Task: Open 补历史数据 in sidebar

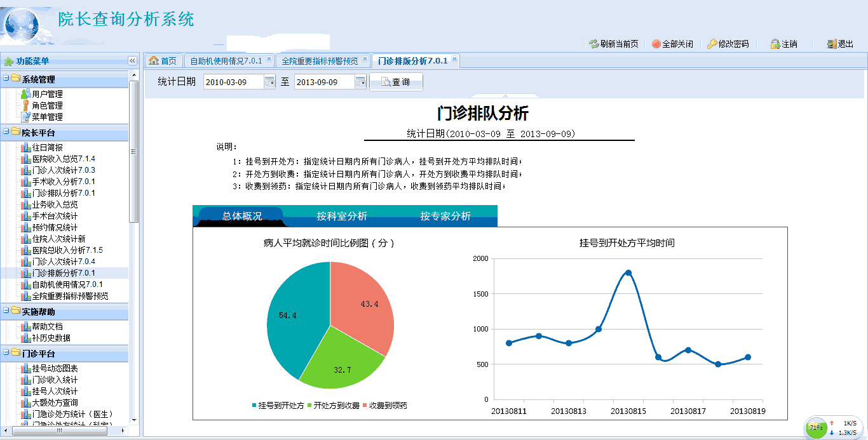Action: 51,338
